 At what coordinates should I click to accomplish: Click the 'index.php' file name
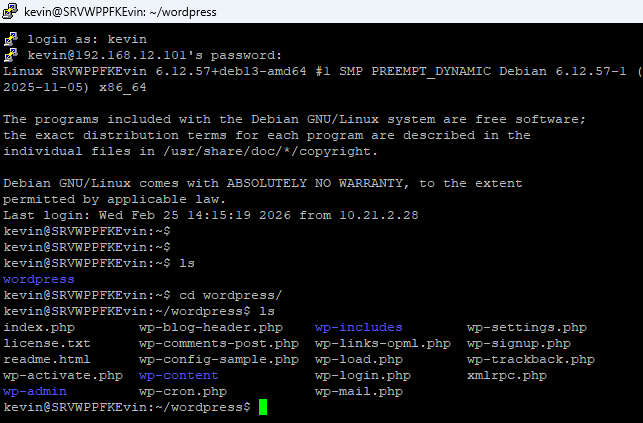(39, 327)
